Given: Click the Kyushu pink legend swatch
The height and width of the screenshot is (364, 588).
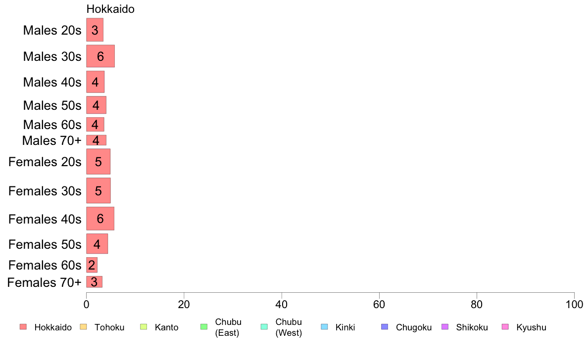Looking at the screenshot, I should 505,327.
